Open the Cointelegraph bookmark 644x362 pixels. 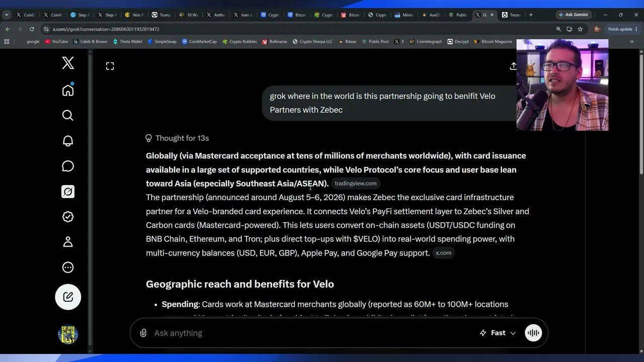pyautogui.click(x=426, y=42)
